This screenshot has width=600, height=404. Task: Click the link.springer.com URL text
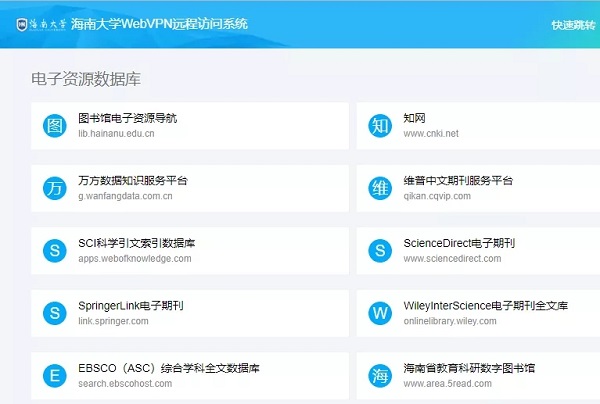pos(113,321)
